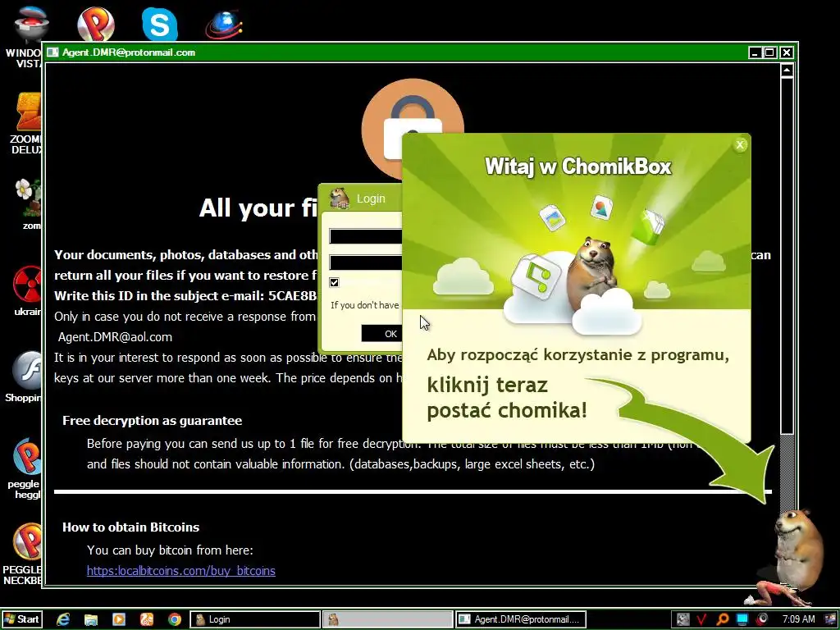840x630 pixels.
Task: Confirm login with the OK button
Action: (x=382, y=333)
